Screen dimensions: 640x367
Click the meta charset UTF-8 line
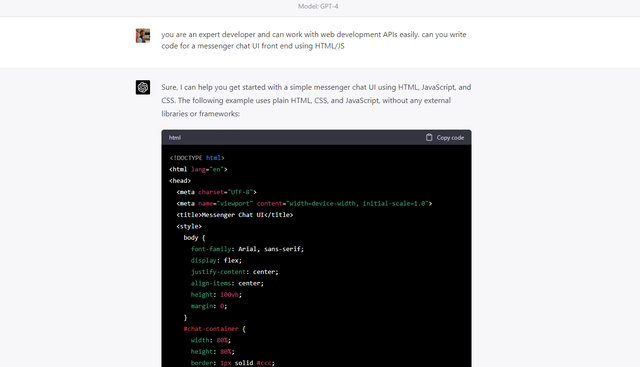(216, 192)
